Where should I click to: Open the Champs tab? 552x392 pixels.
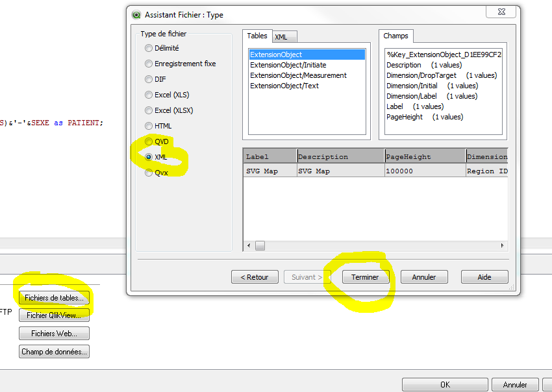396,36
